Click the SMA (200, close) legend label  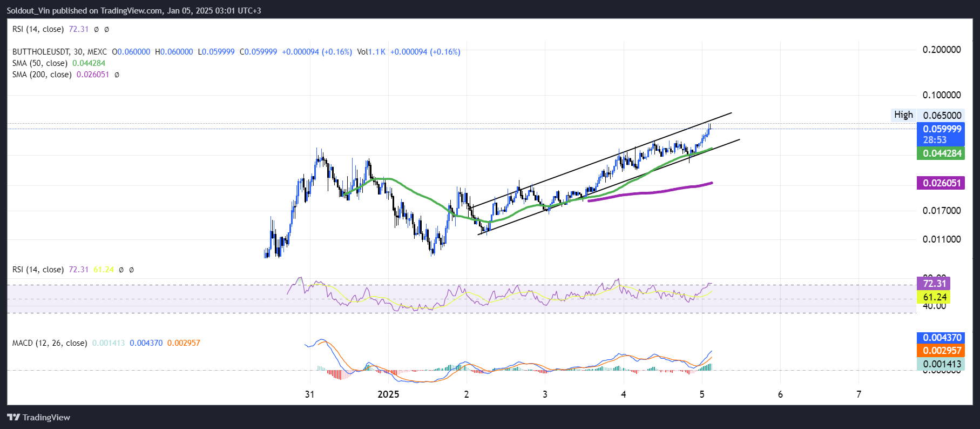click(42, 75)
